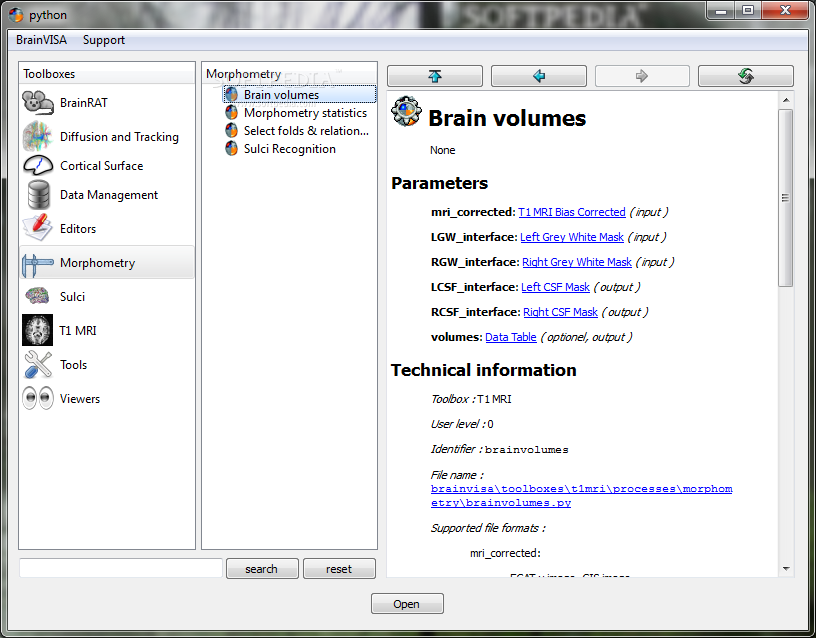Screen dimensions: 816x638
Task: Select Morphometry toolbox label
Action: (97, 263)
